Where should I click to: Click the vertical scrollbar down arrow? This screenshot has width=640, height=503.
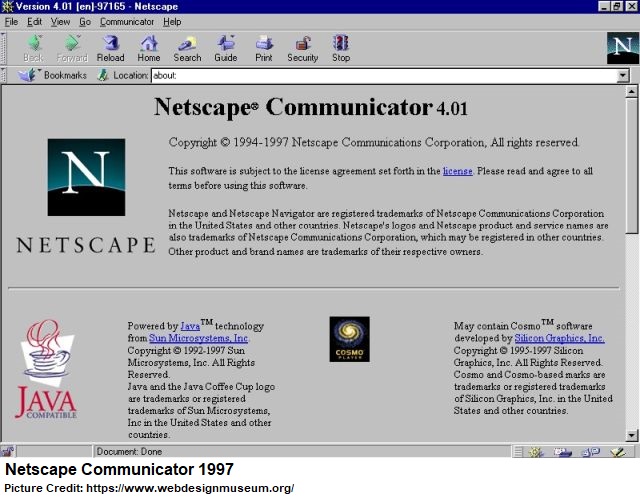[631, 435]
